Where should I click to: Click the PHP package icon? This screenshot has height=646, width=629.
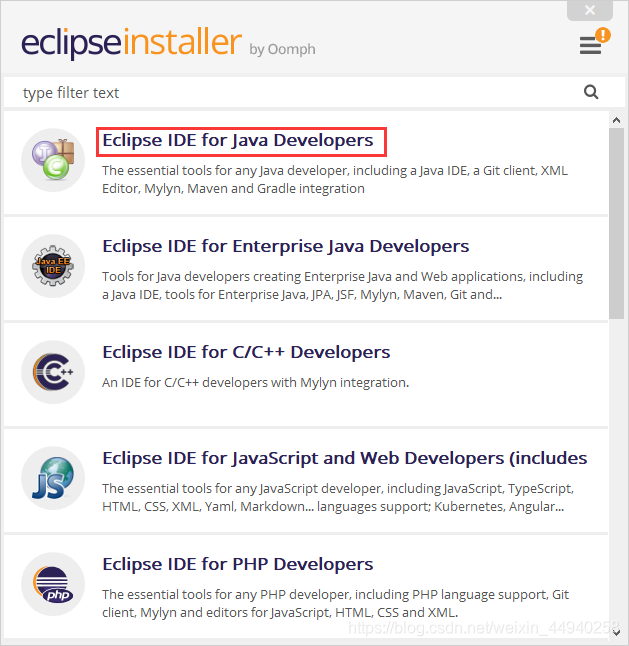(53, 584)
